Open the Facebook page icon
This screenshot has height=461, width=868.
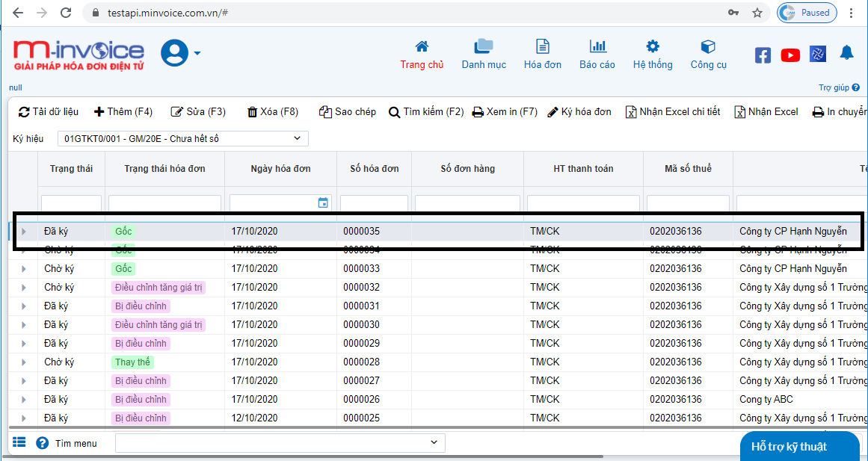[763, 55]
